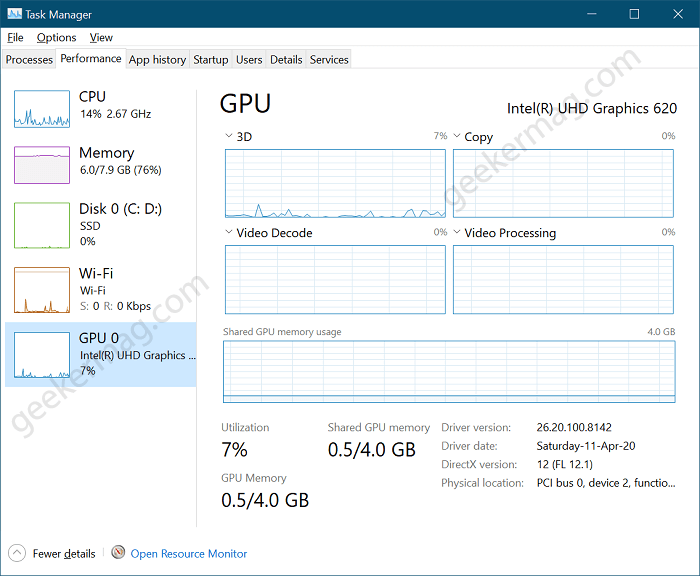Click the GPU 0 sidebar title
The height and width of the screenshot is (576, 700).
click(x=99, y=338)
